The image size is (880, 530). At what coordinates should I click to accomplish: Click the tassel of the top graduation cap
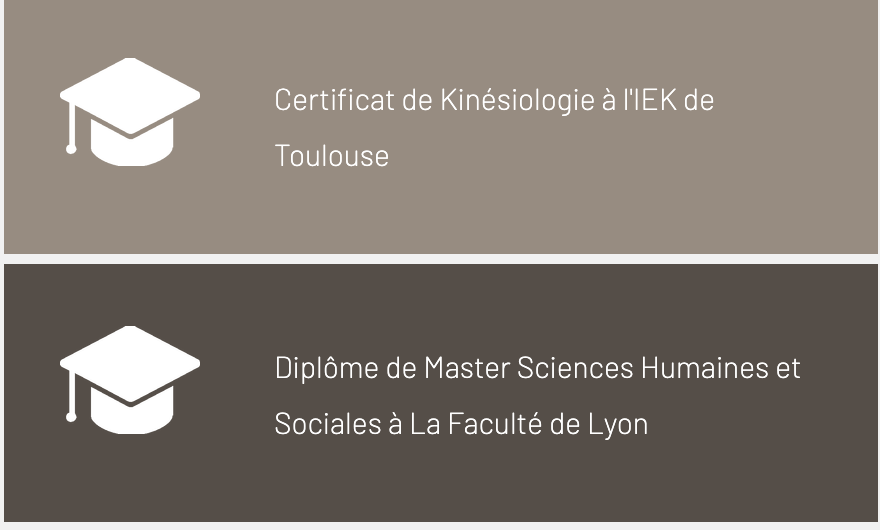[x=71, y=128]
